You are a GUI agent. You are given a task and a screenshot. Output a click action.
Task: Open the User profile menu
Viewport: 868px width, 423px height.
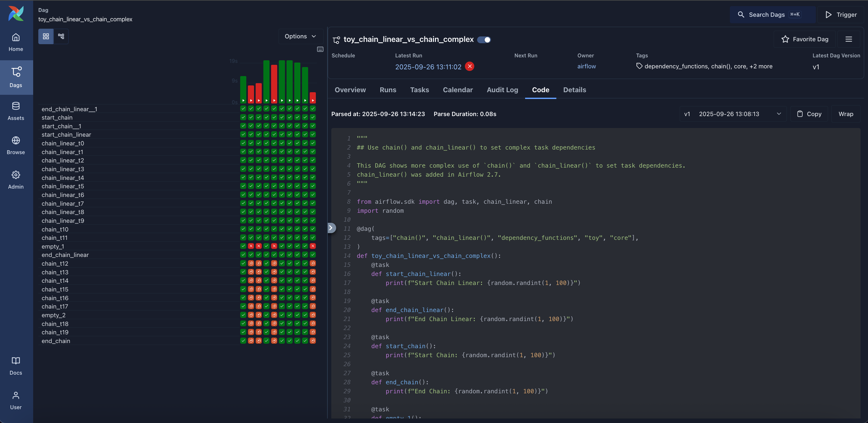coord(16,400)
